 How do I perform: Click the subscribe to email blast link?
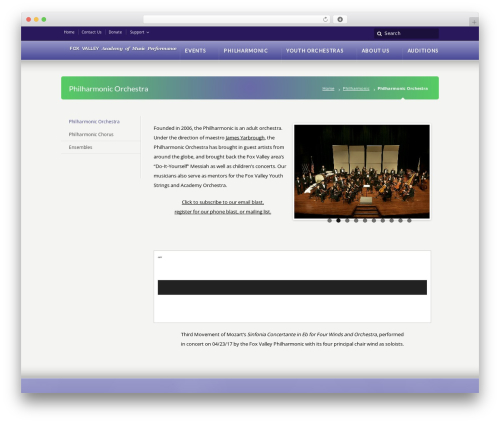[x=223, y=202]
